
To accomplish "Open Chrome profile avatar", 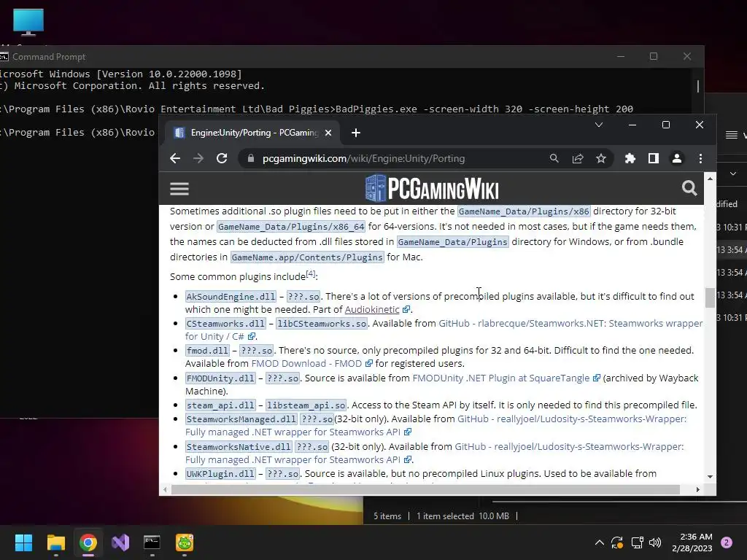I will click(676, 158).
